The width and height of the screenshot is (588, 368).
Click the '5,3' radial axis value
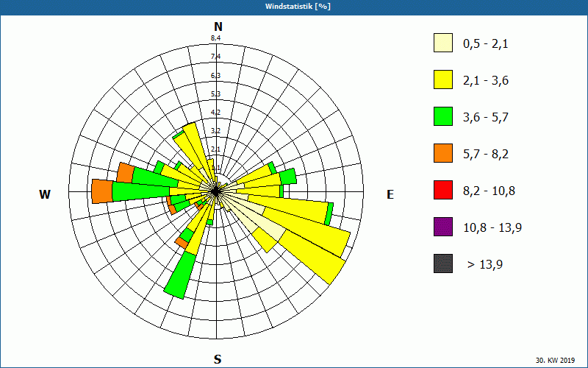215,94
